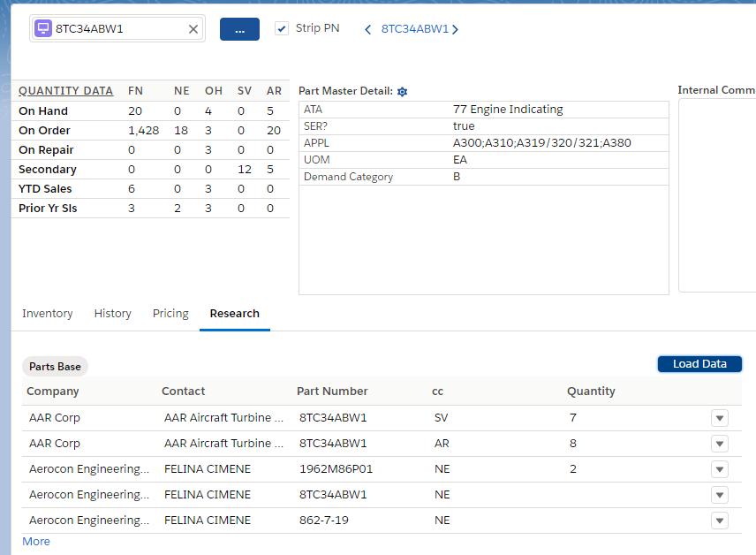Click the More link below the table
This screenshot has width=756, height=555.
[36, 541]
